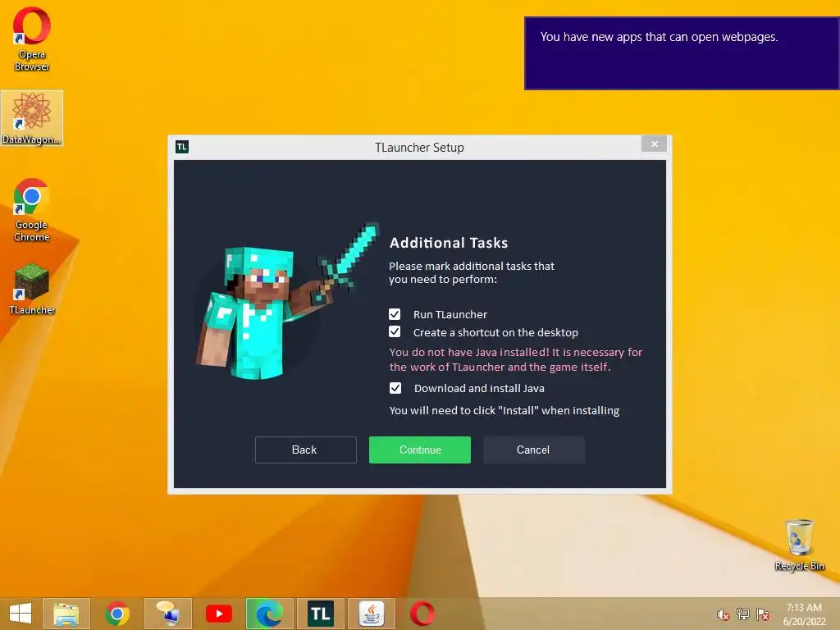
Task: Switch to TL TLauncher taskbar item
Action: 321,614
